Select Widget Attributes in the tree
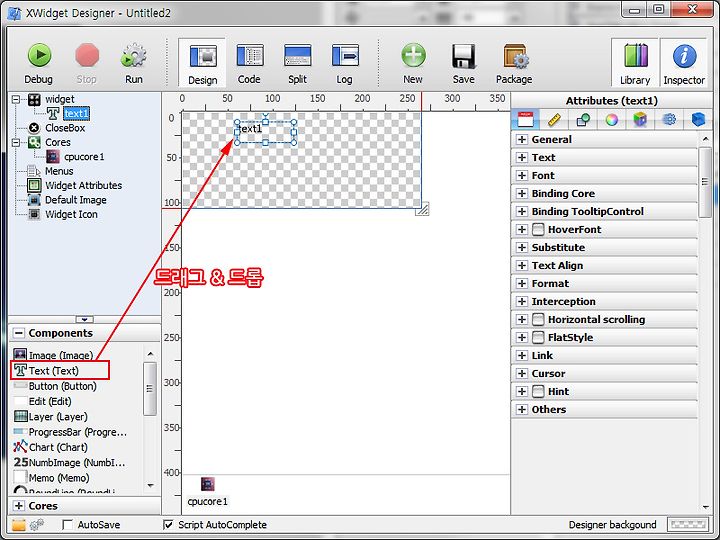The width and height of the screenshot is (720, 540). coord(84,186)
